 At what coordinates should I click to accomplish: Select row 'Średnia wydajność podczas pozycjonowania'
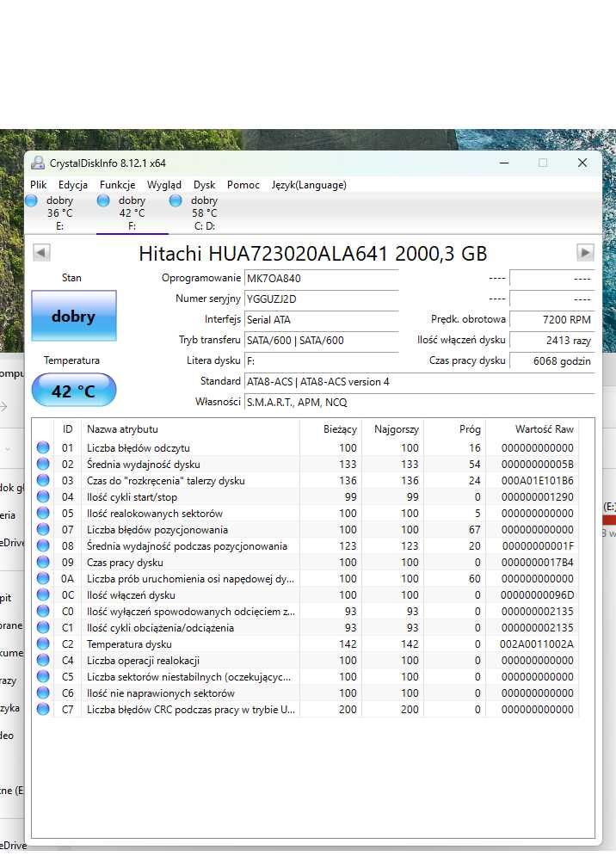coord(305,546)
